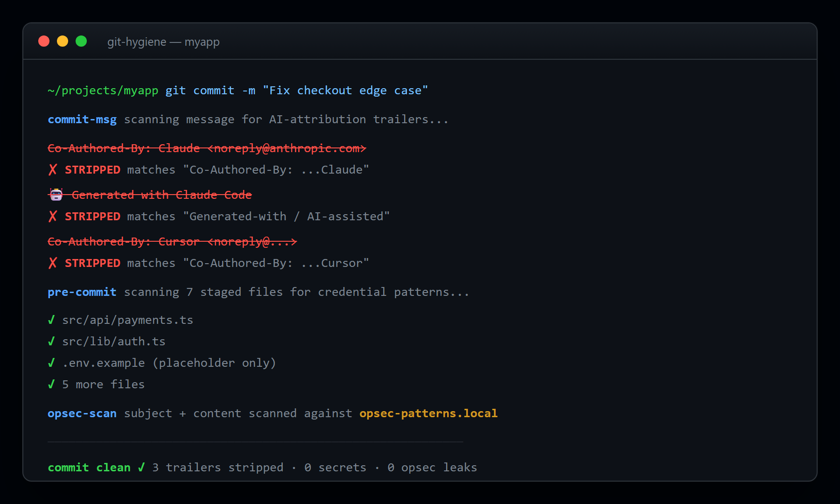Screen dimensions: 840x504
Task: Click the STRIPPED label on the Cursor match row
Action: (x=92, y=263)
